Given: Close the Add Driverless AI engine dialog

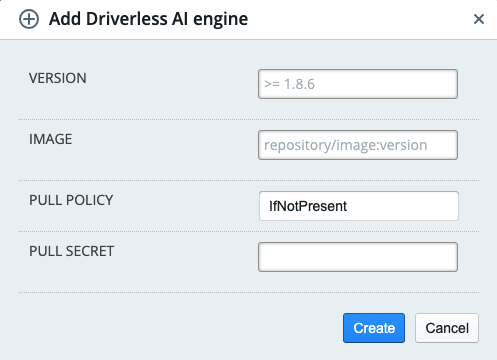Looking at the screenshot, I should click(x=479, y=19).
